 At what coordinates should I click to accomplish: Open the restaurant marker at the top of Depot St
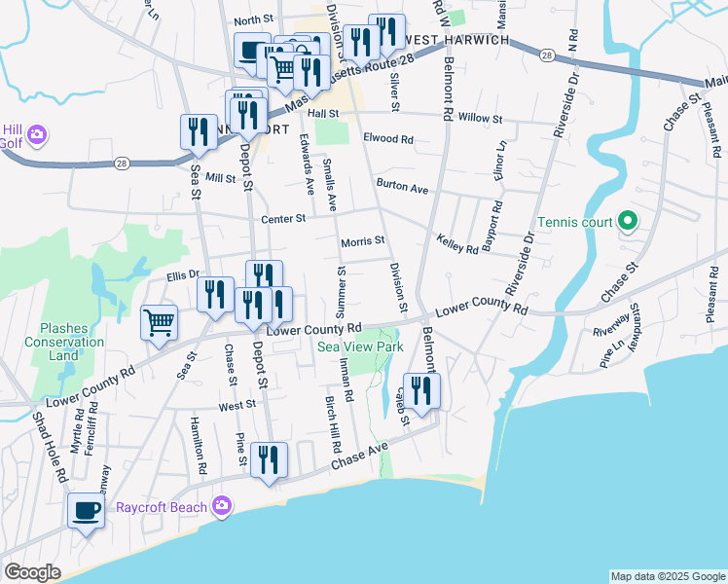(248, 119)
